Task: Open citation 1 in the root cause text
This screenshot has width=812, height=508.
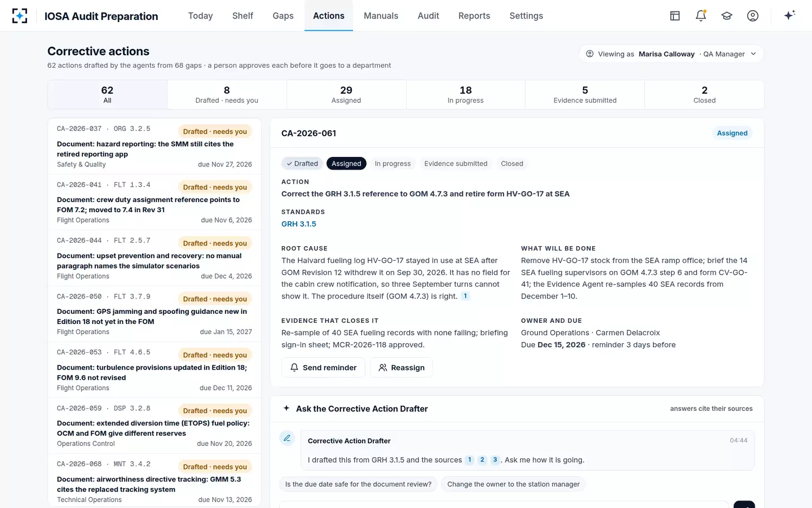Action: (465, 296)
